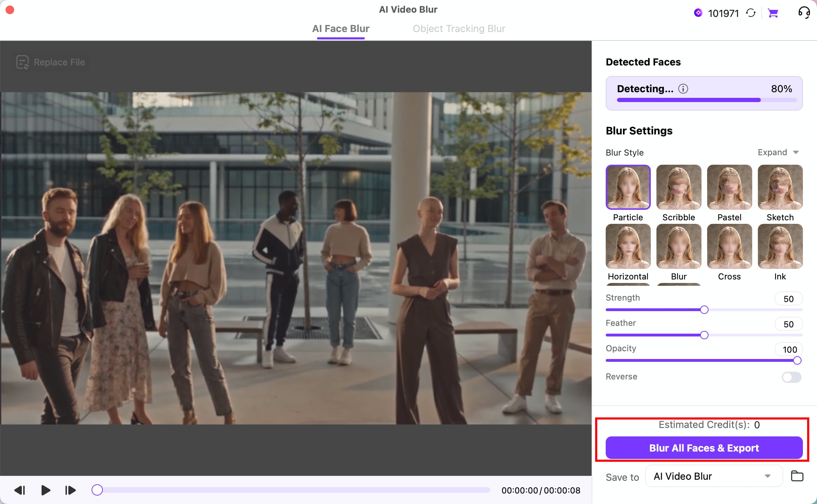Click the Replace File icon
The width and height of the screenshot is (817, 504).
click(x=23, y=62)
